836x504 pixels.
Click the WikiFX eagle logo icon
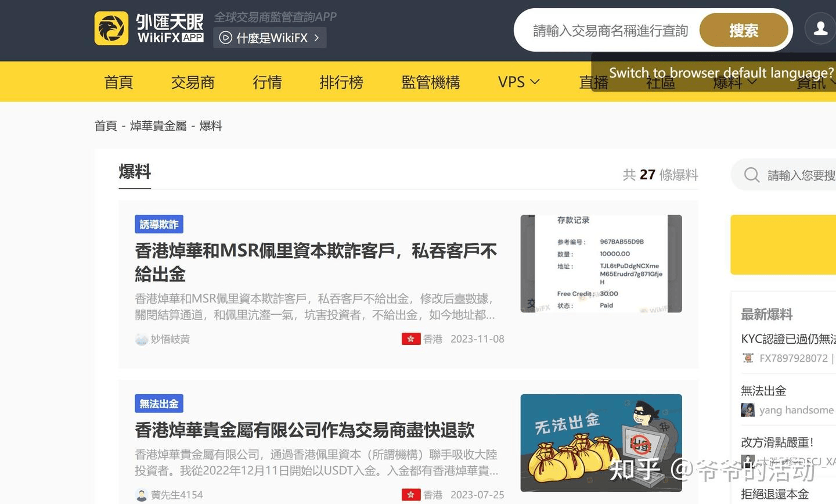point(111,28)
